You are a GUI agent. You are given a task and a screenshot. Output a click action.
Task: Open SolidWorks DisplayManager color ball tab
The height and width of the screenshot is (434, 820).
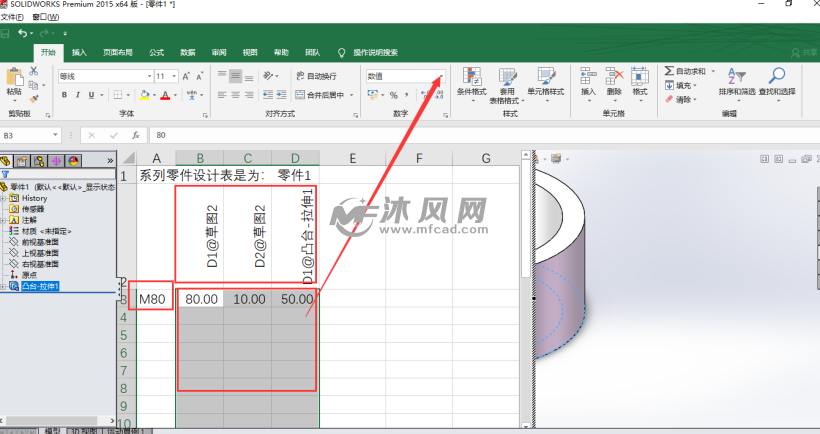[73, 161]
